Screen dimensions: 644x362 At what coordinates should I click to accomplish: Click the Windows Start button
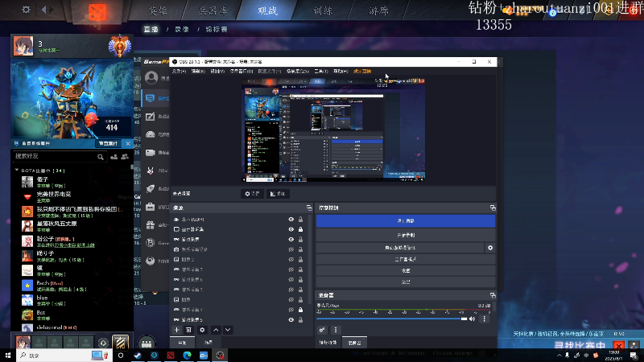8,356
